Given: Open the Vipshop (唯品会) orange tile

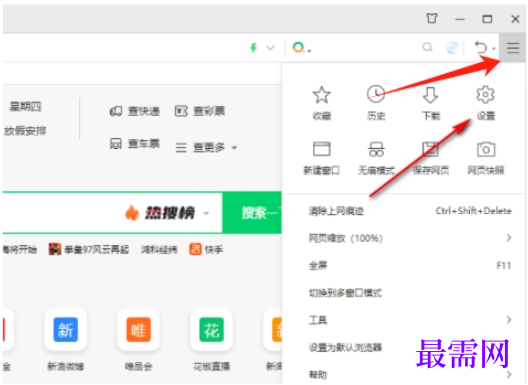Looking at the screenshot, I should pyautogui.click(x=138, y=329).
